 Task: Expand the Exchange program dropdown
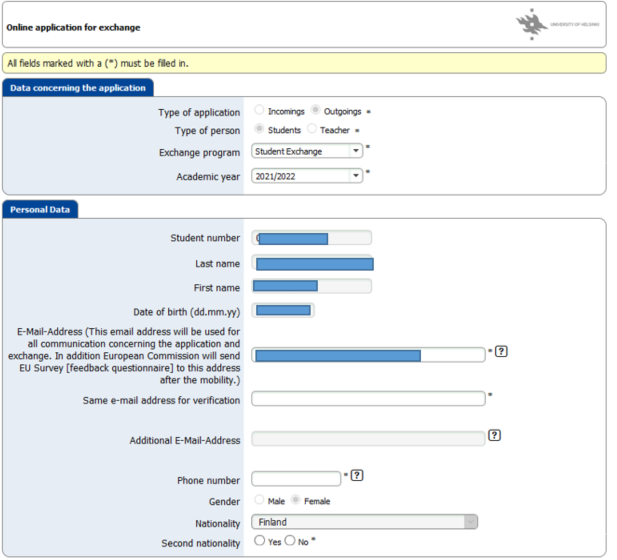coord(355,152)
